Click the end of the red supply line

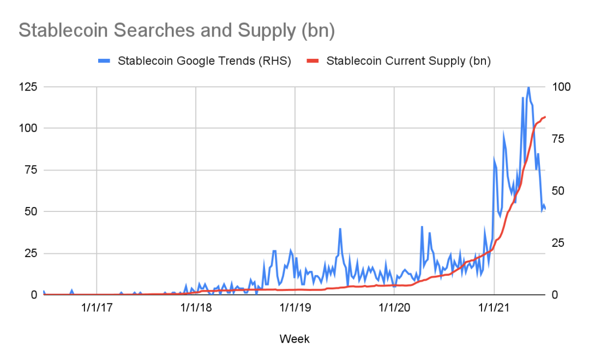point(545,117)
